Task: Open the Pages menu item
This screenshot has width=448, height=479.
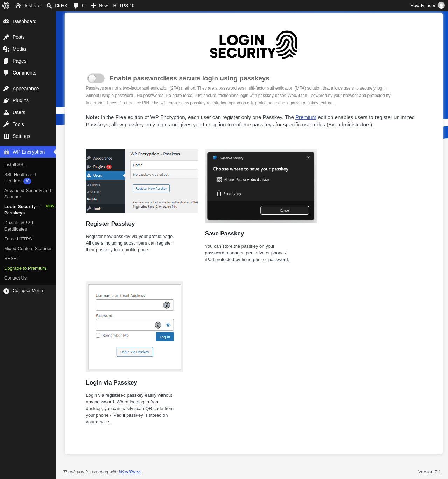Action: click(28, 61)
